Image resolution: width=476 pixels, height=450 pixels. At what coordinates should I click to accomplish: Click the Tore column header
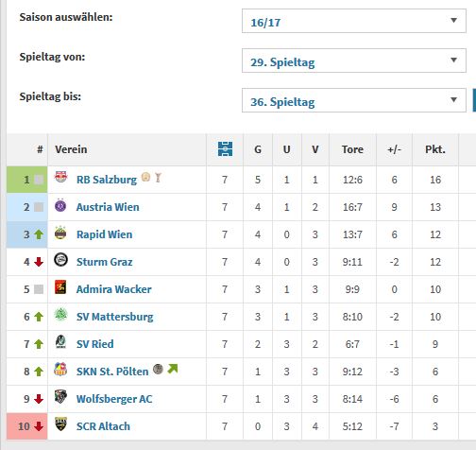click(352, 149)
